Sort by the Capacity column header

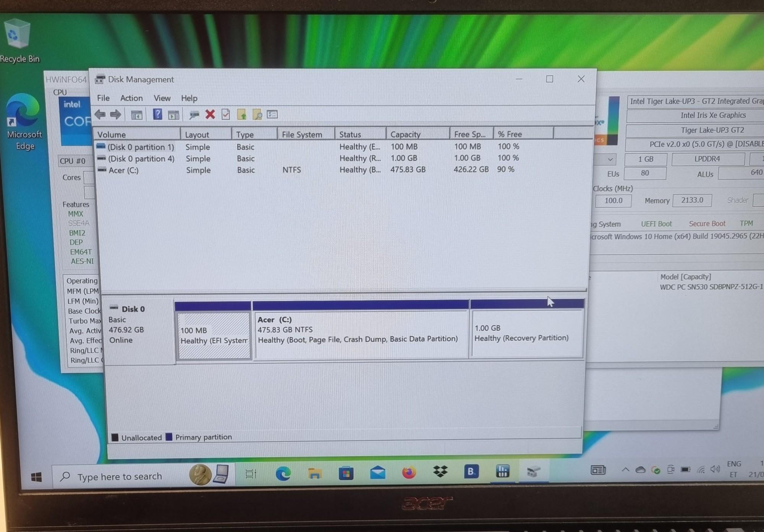418,134
